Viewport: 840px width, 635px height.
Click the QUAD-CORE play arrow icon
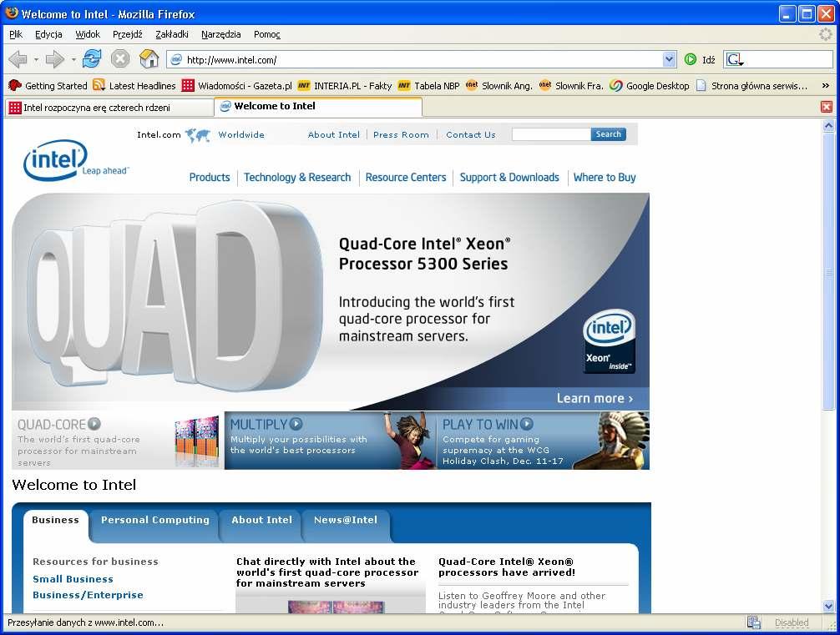point(94,424)
